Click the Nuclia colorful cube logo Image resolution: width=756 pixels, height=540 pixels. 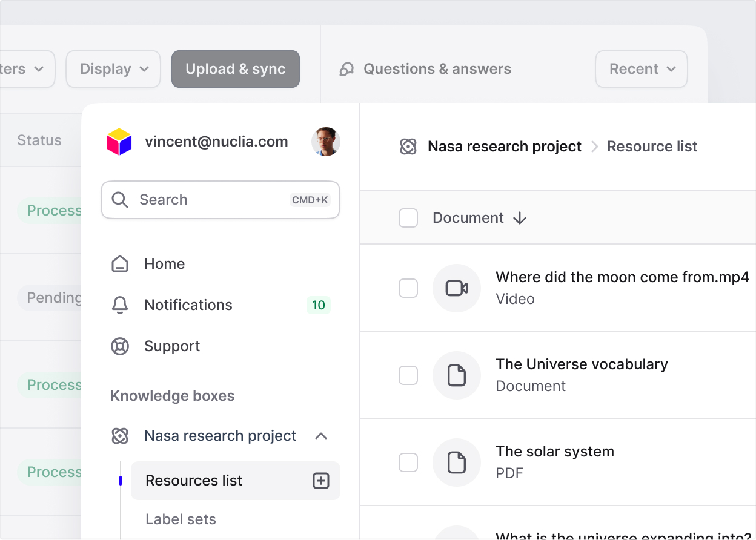[119, 142]
